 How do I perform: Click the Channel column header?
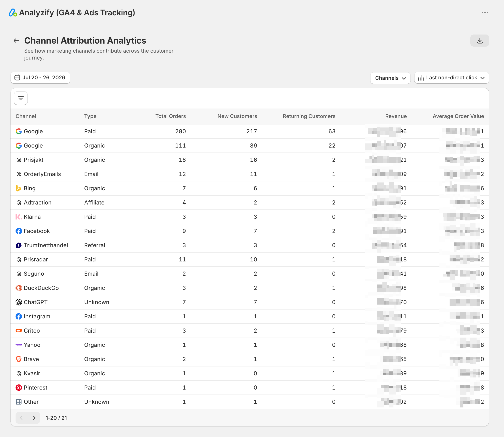(26, 116)
